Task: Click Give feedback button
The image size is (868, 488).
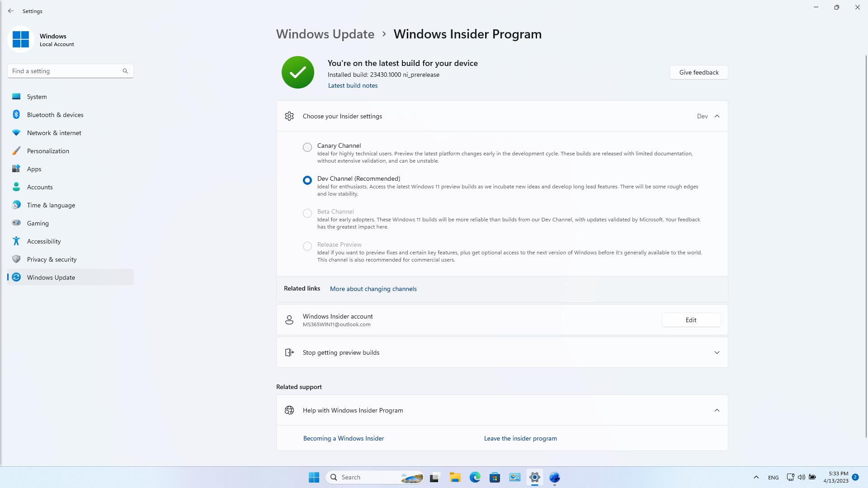Action: (698, 72)
